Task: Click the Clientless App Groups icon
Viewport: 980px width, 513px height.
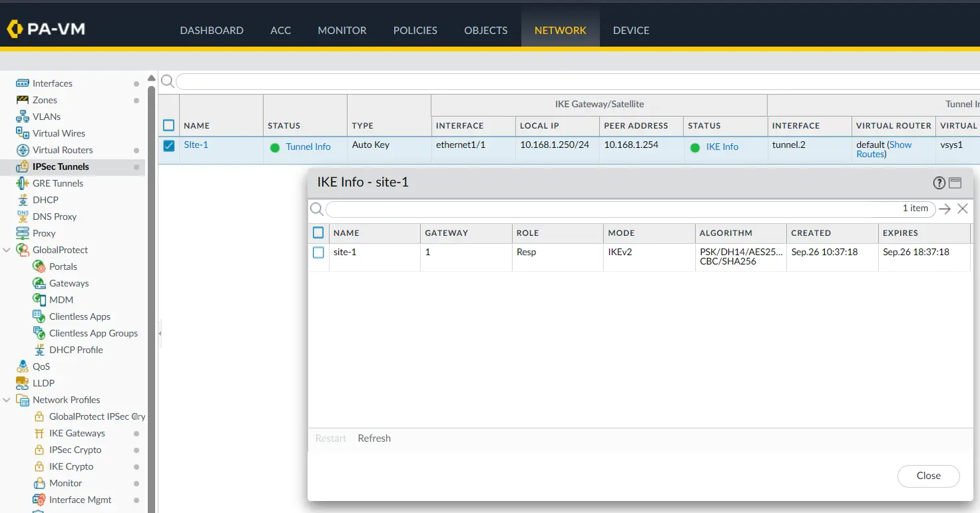Action: pyautogui.click(x=39, y=333)
